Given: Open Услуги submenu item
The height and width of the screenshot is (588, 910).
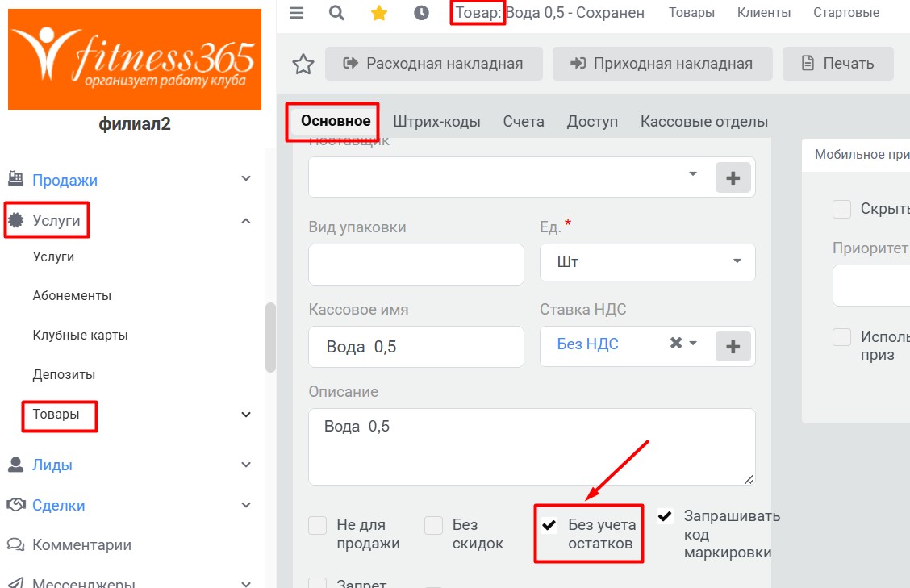Looking at the screenshot, I should (53, 256).
